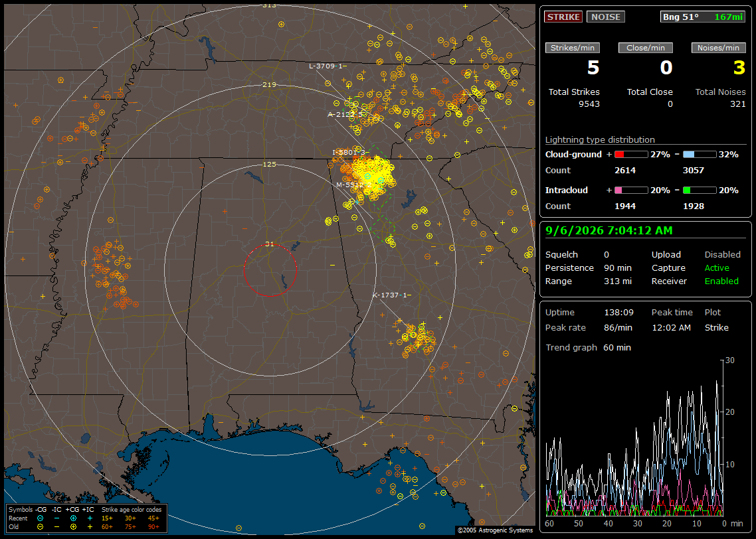756x539 pixels.
Task: Click storm cell label I-5801-3
Action: 349,152
